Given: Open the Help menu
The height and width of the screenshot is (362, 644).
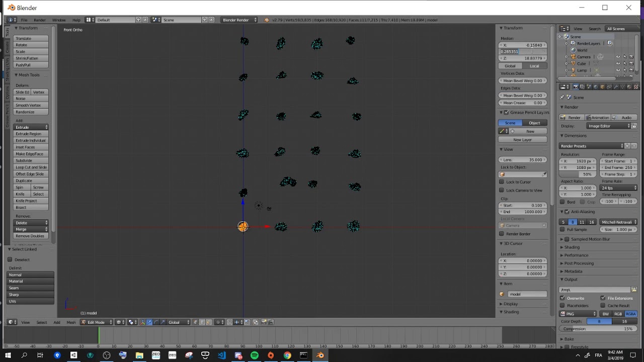Looking at the screenshot, I should point(76,20).
